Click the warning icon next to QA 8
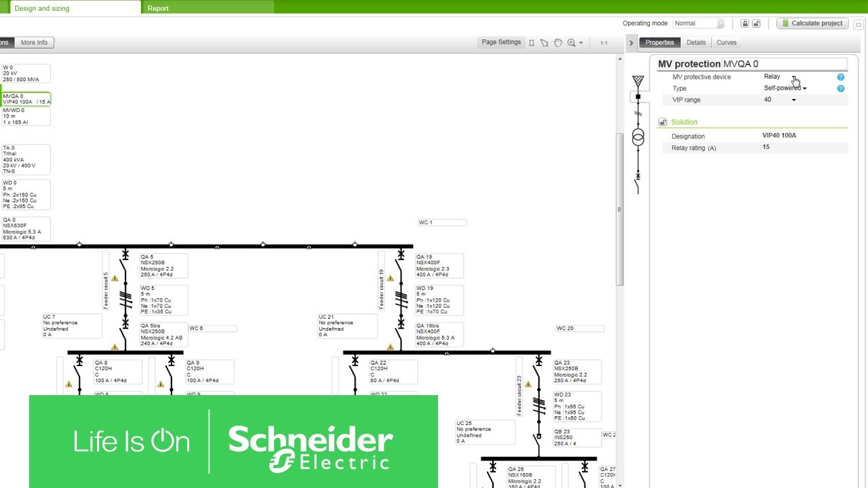Viewport: 868px width, 488px height. 68,384
